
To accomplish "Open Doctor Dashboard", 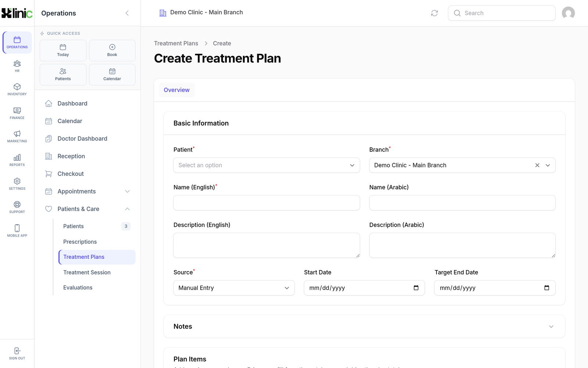I will [88, 139].
